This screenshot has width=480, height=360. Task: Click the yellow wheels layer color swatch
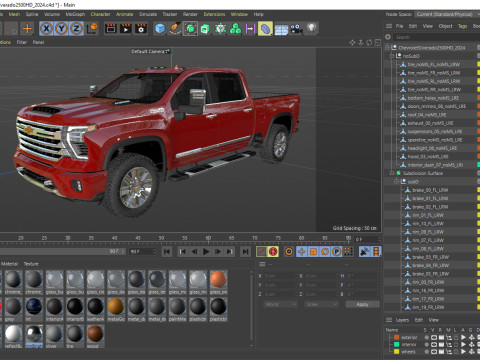tap(397, 352)
